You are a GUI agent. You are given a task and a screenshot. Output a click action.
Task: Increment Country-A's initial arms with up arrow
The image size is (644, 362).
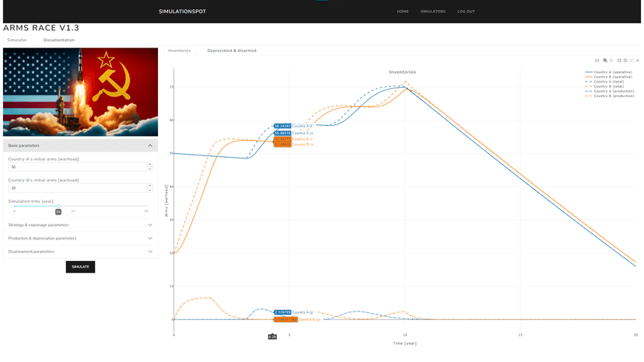tap(149, 165)
